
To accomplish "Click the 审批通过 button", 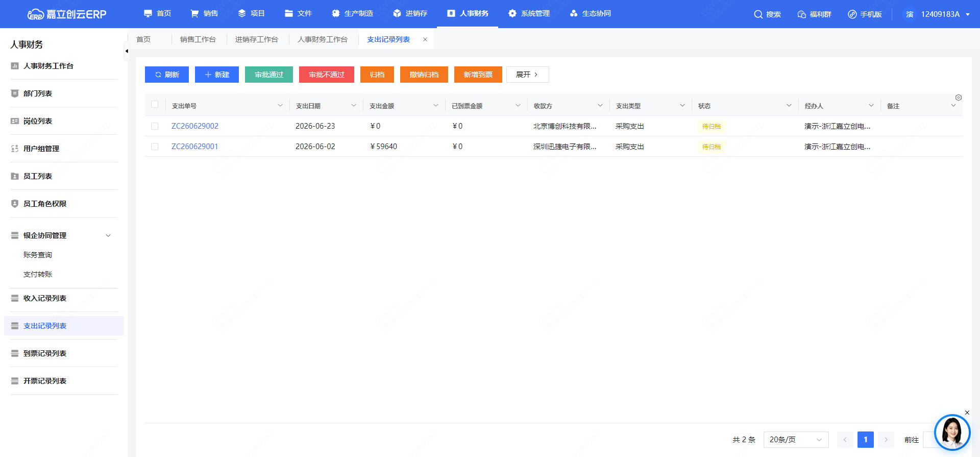I will (269, 75).
